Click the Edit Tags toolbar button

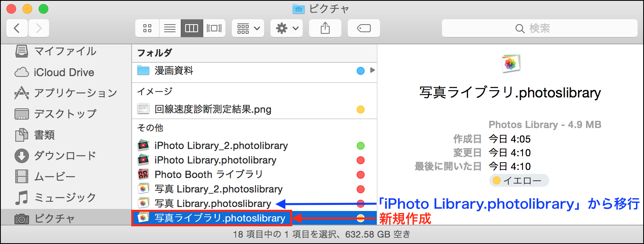point(364,28)
